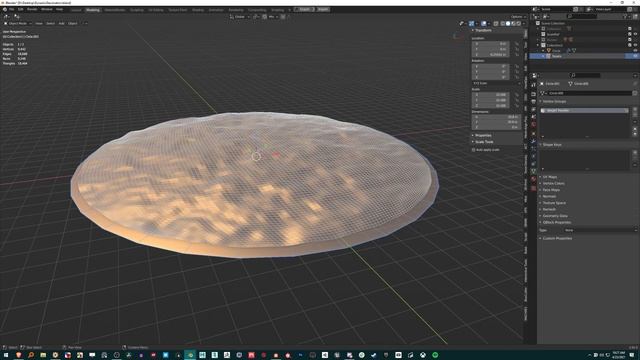Open the XYZ Euler rotation mode dropdown
Viewport: 640px width, 360px height.
tap(497, 83)
